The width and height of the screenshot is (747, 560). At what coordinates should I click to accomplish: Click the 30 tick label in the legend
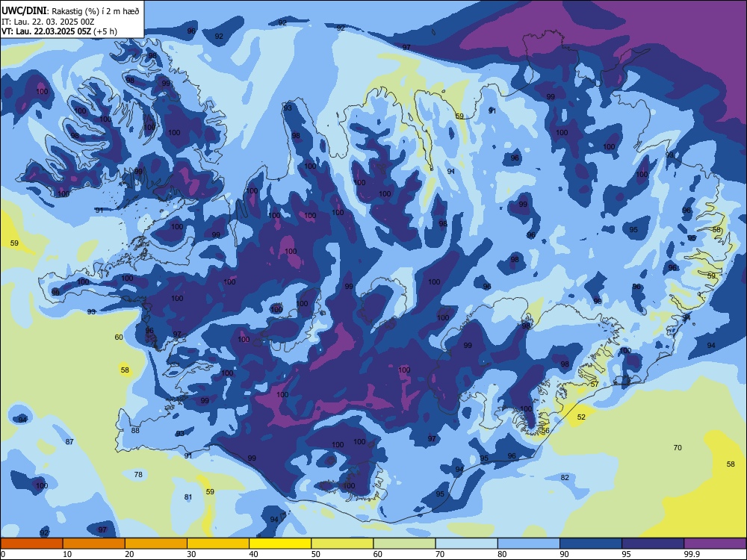(x=191, y=554)
